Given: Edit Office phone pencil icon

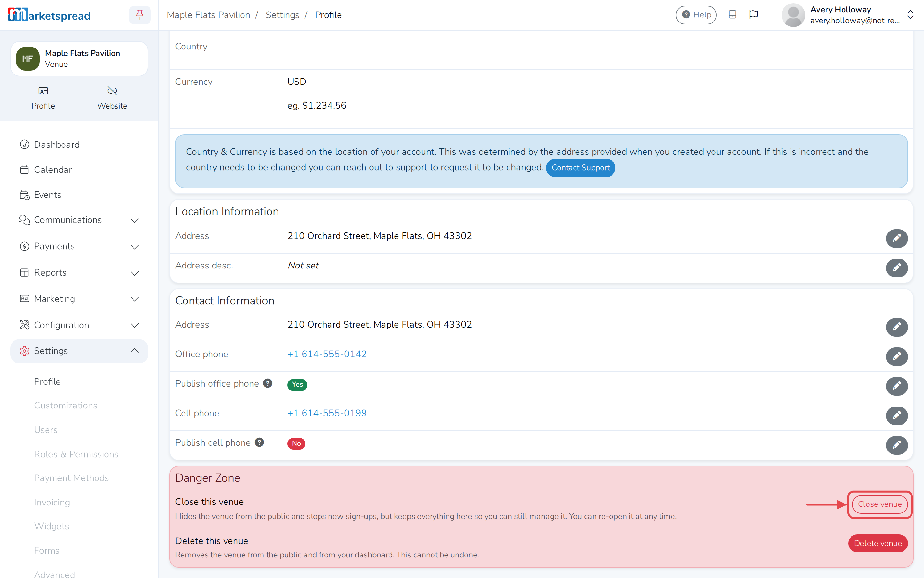Looking at the screenshot, I should pos(896,357).
